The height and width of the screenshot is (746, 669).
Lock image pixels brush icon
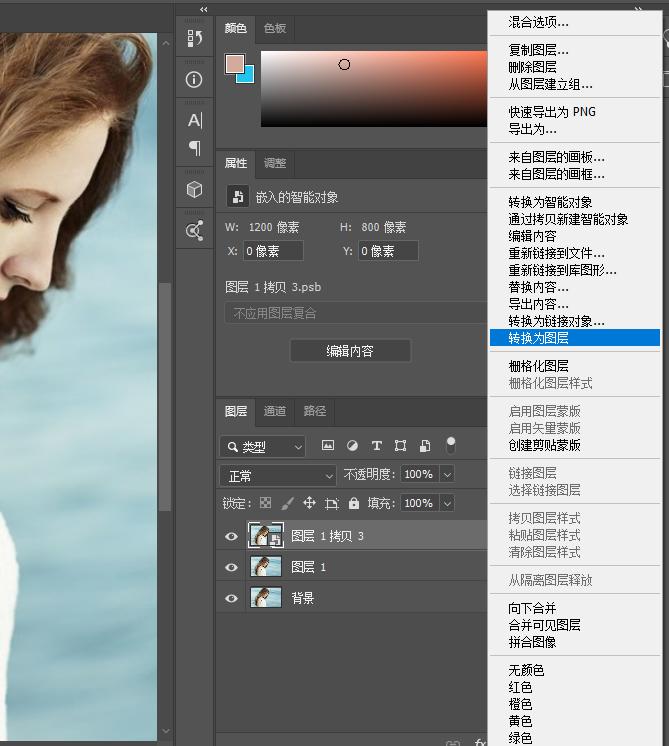click(x=287, y=503)
